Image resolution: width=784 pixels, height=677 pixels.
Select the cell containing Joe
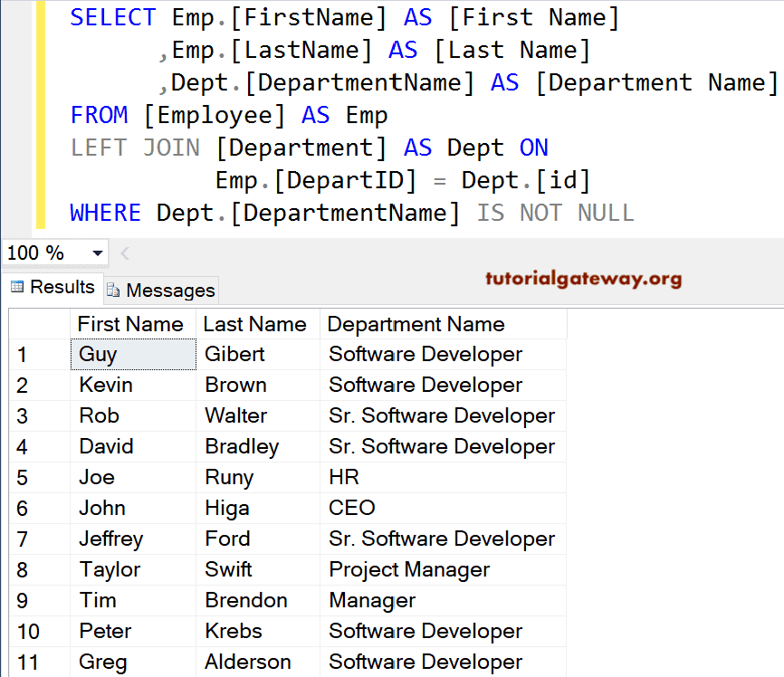pyautogui.click(x=133, y=478)
